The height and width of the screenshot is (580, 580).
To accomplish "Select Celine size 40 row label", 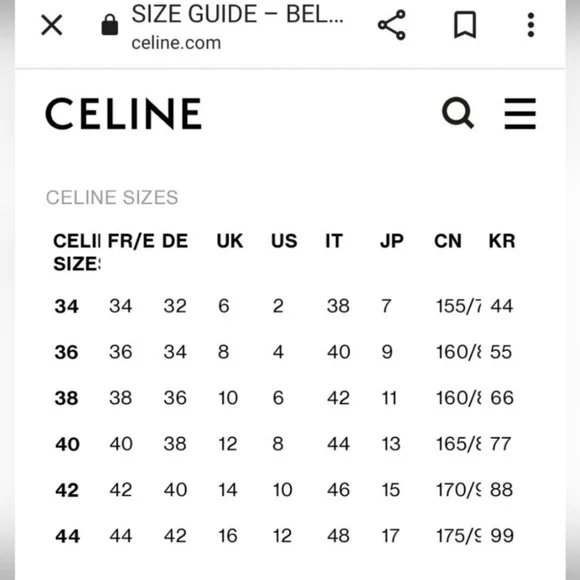I will click(x=67, y=444).
